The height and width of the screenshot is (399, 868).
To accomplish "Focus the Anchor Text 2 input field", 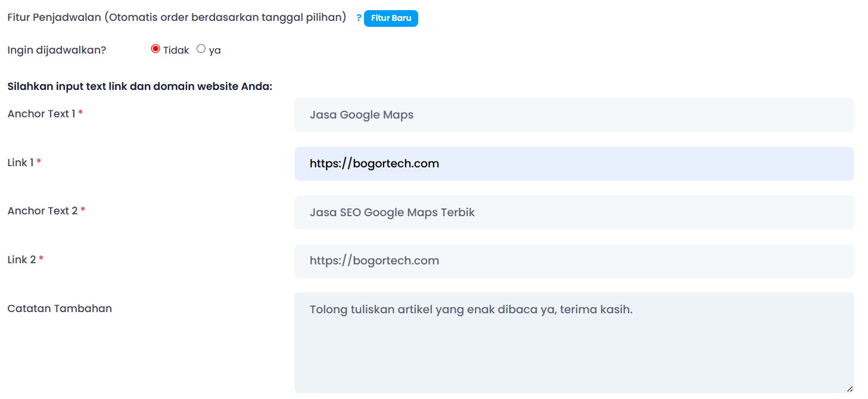I will (x=574, y=213).
